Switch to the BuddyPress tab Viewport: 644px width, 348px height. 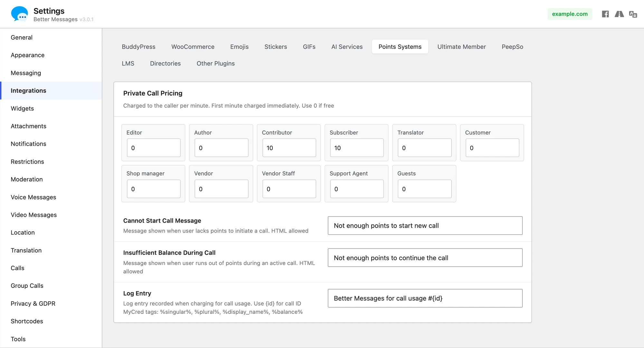(138, 47)
